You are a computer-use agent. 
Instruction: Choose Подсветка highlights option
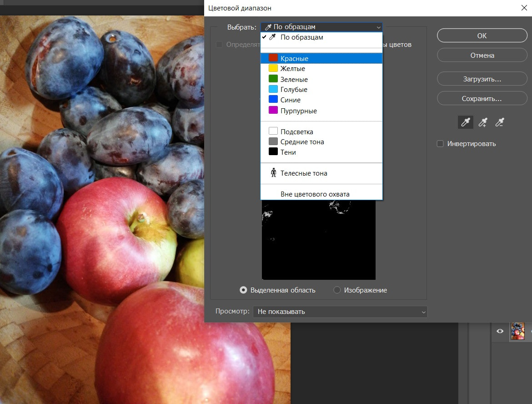321,132
